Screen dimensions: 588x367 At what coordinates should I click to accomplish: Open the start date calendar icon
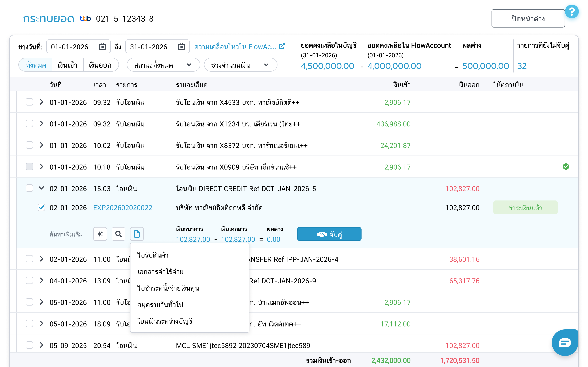(x=102, y=46)
